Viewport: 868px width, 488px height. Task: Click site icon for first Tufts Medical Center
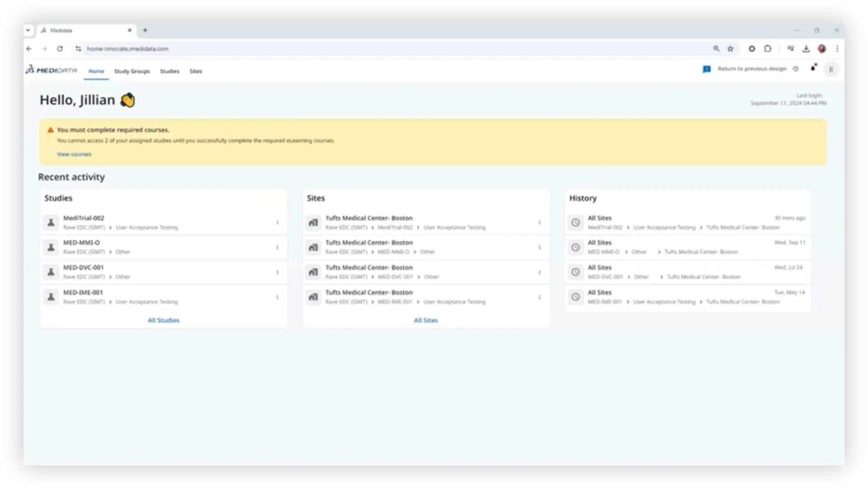[x=313, y=222]
